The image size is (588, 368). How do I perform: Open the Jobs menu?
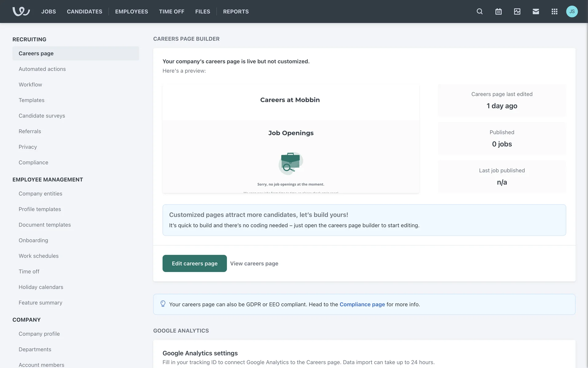pyautogui.click(x=48, y=11)
